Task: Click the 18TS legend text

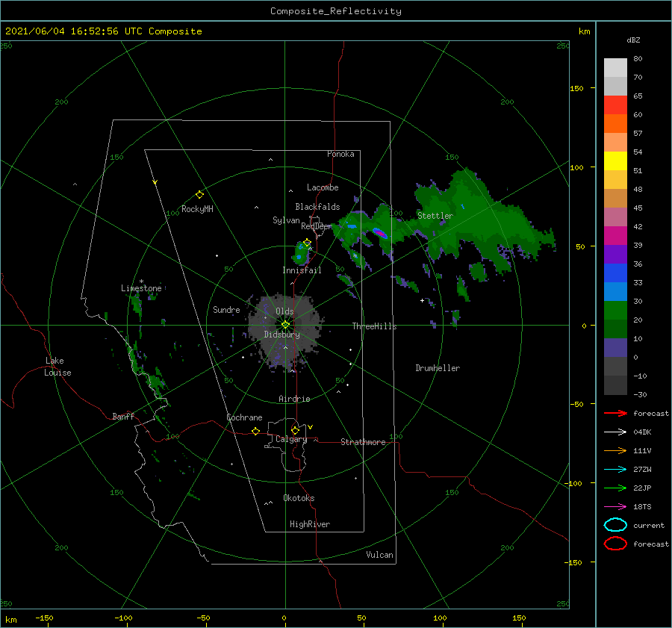Action: (642, 507)
